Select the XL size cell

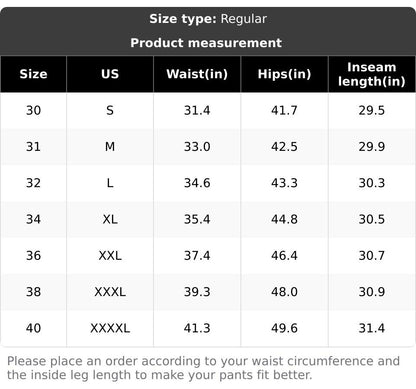click(x=110, y=219)
